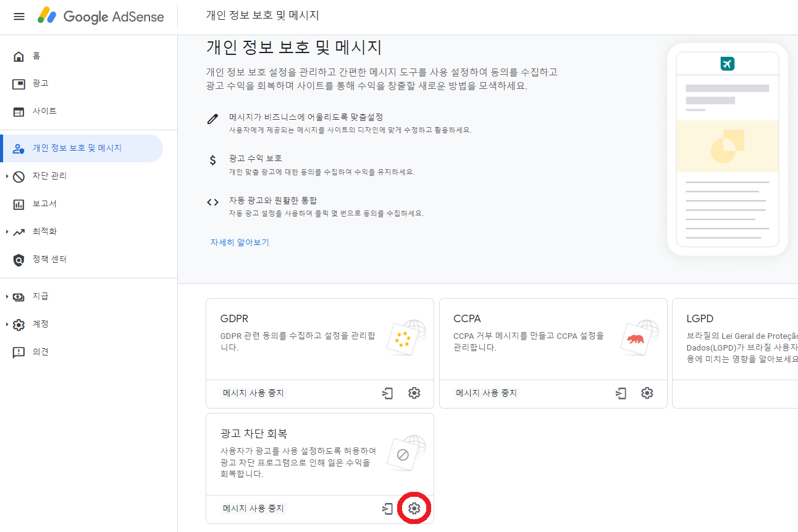Image resolution: width=798 pixels, height=532 pixels.
Task: Open the hamburger main menu
Action: point(19,16)
